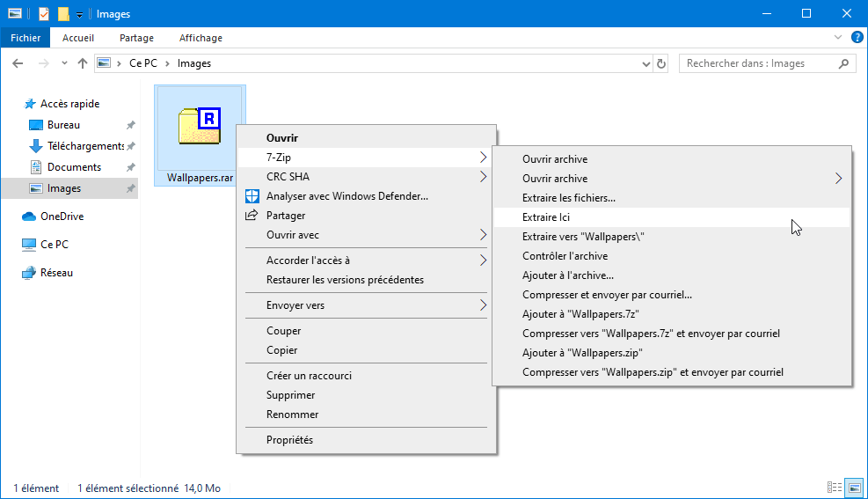This screenshot has height=499, width=868.
Task: Select Images in the sidebar
Action: click(69, 188)
